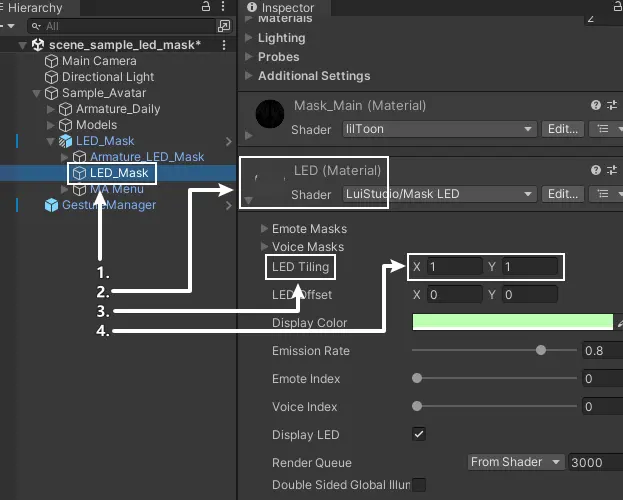The height and width of the screenshot is (500, 623).
Task: Click the Main Camera cube icon
Action: click(51, 61)
